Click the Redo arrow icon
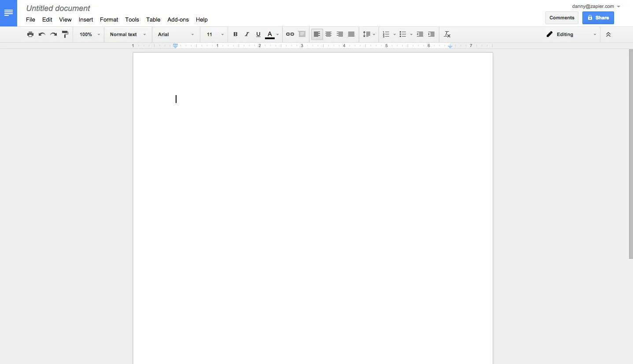The width and height of the screenshot is (633, 364). pyautogui.click(x=53, y=34)
